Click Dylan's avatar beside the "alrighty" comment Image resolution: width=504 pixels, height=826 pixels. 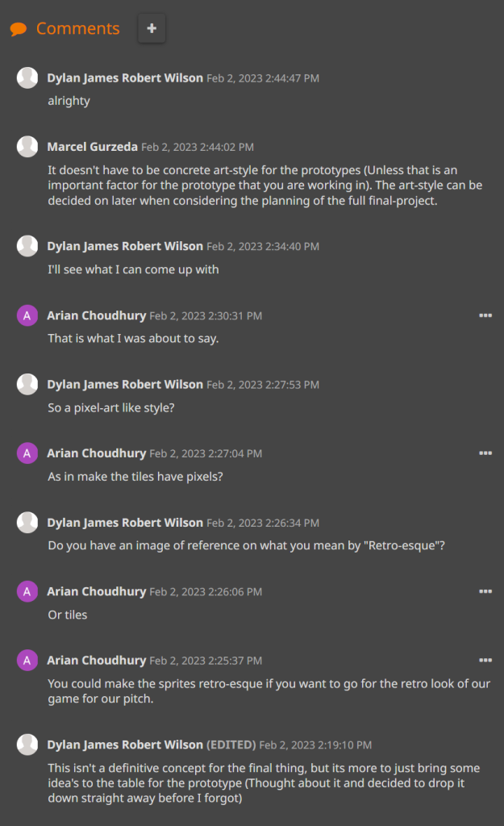coord(27,77)
